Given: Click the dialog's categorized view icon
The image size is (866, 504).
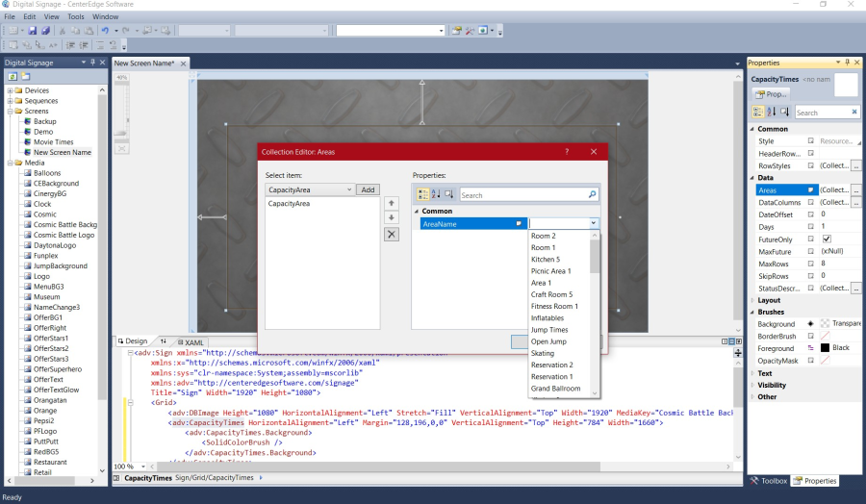Looking at the screenshot, I should (x=423, y=194).
